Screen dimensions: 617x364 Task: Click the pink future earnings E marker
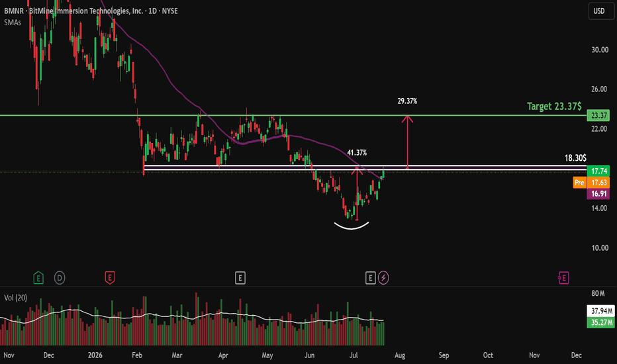[x=563, y=278]
